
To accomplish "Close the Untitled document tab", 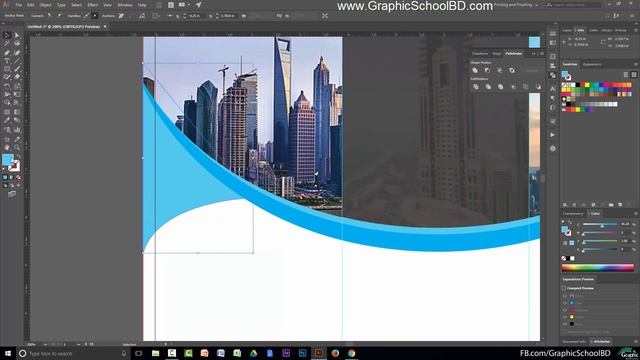I will tap(105, 27).
